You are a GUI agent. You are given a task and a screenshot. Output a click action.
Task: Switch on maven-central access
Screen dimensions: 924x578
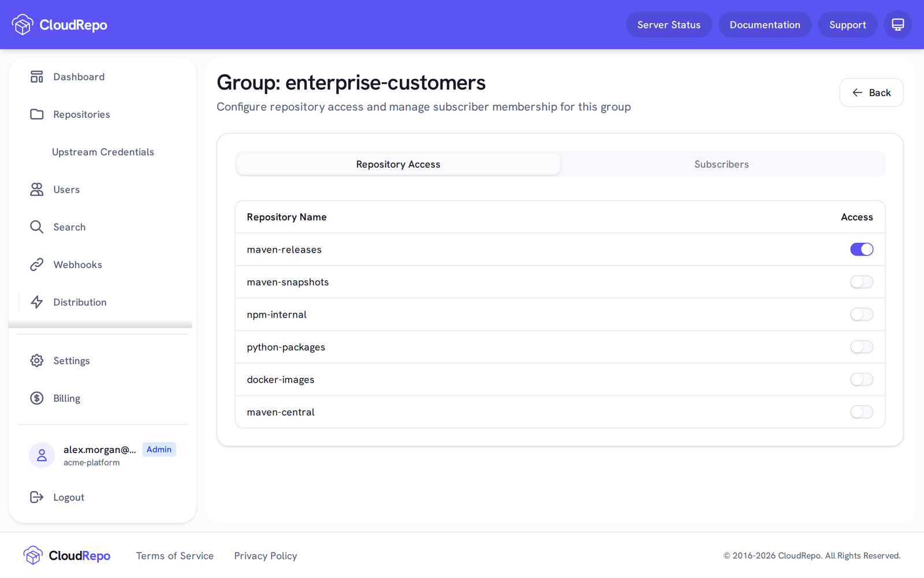[862, 412]
